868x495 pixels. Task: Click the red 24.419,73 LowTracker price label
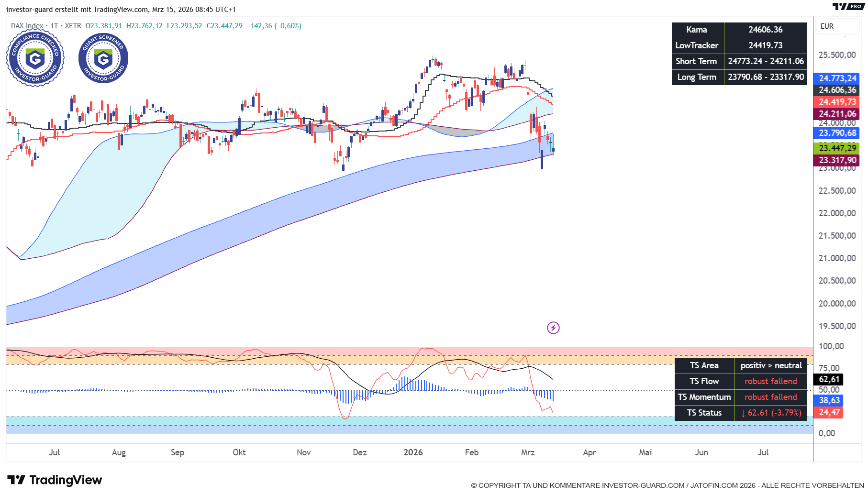[837, 102]
